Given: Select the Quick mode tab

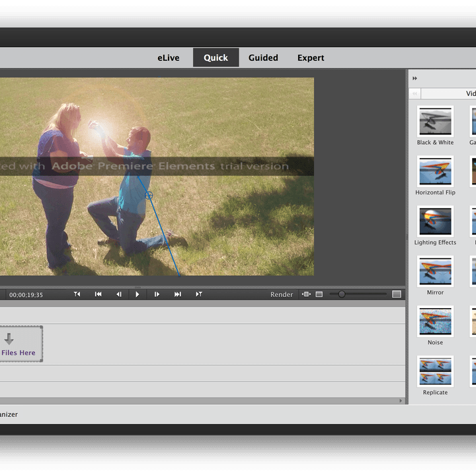Looking at the screenshot, I should 216,58.
